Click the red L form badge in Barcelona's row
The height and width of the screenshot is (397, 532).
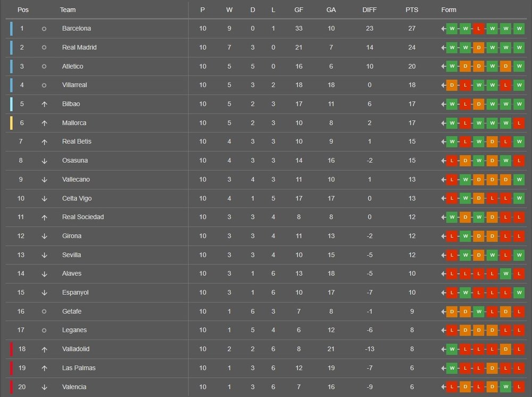click(x=478, y=29)
